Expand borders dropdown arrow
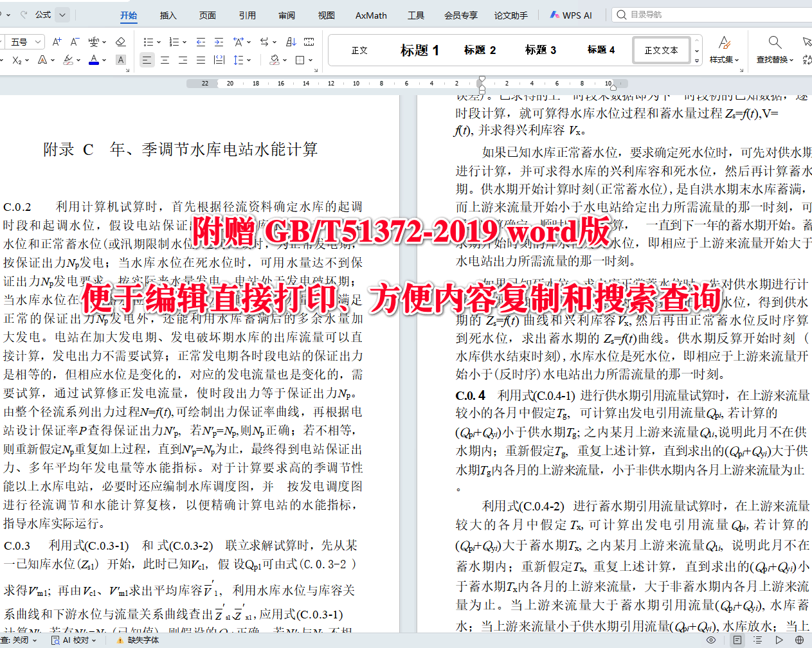812x648 pixels. coord(310,60)
